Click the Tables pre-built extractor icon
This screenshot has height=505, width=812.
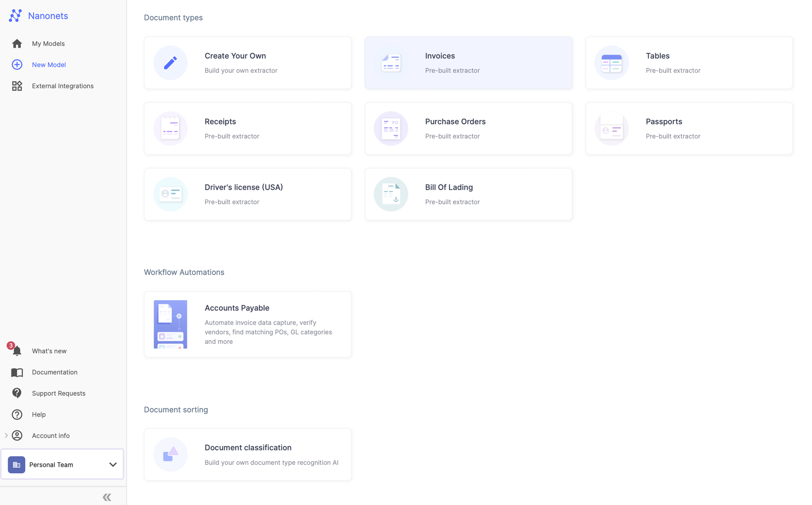(x=611, y=62)
